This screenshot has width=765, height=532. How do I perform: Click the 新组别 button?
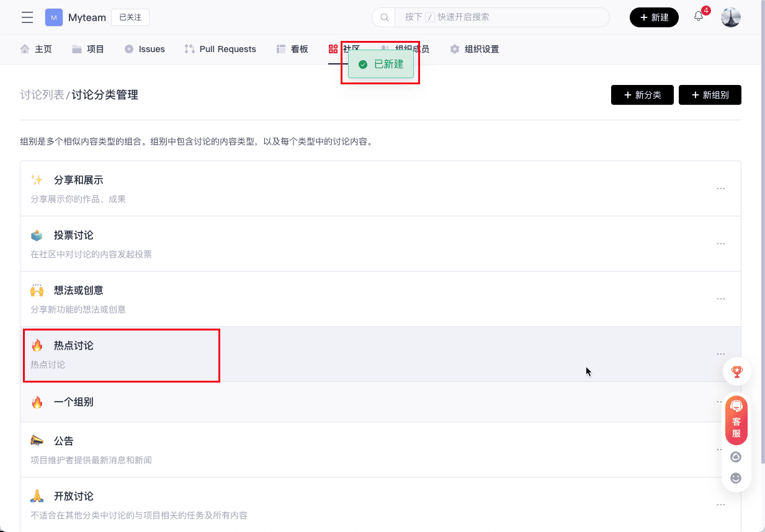tap(710, 95)
